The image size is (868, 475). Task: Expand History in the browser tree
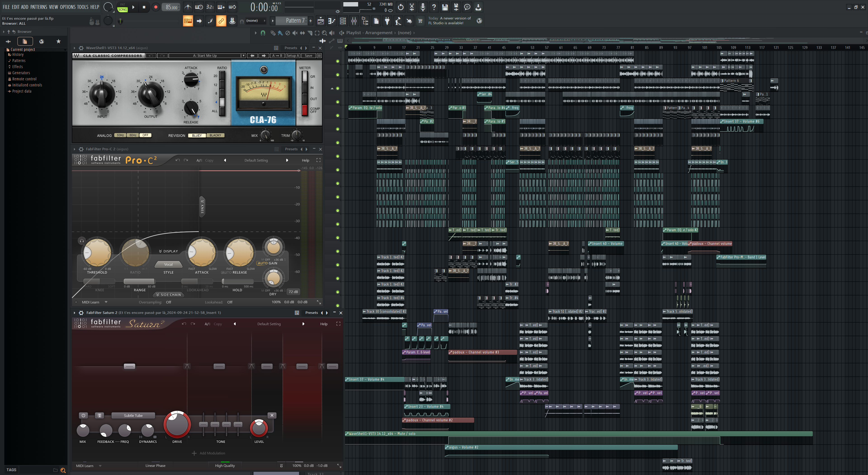[17, 55]
